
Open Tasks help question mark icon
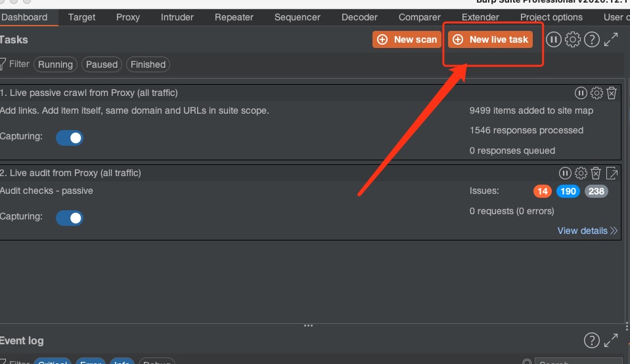592,39
